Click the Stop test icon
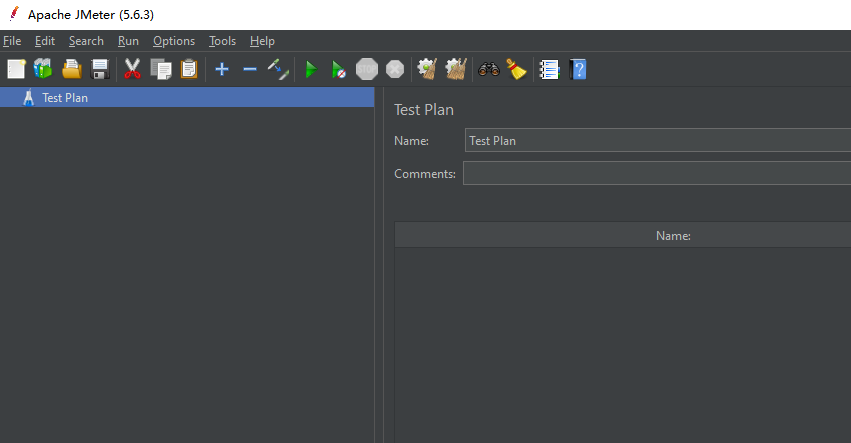 (x=367, y=69)
